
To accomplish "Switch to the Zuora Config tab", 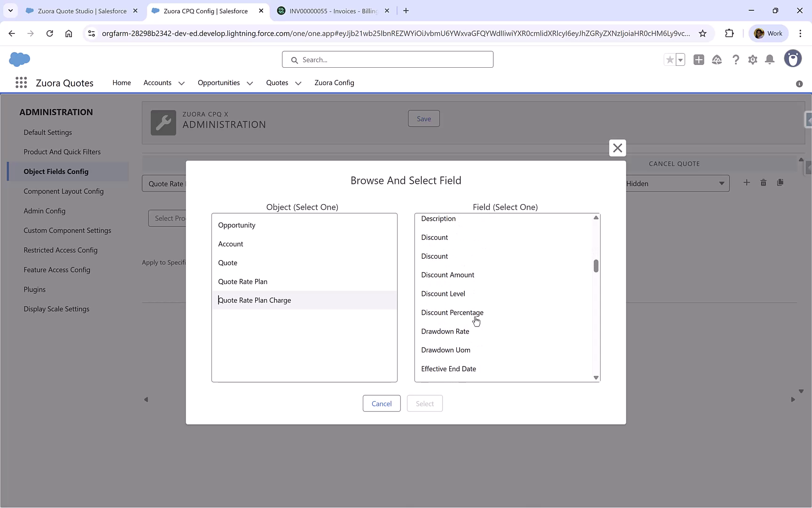I will [334, 83].
